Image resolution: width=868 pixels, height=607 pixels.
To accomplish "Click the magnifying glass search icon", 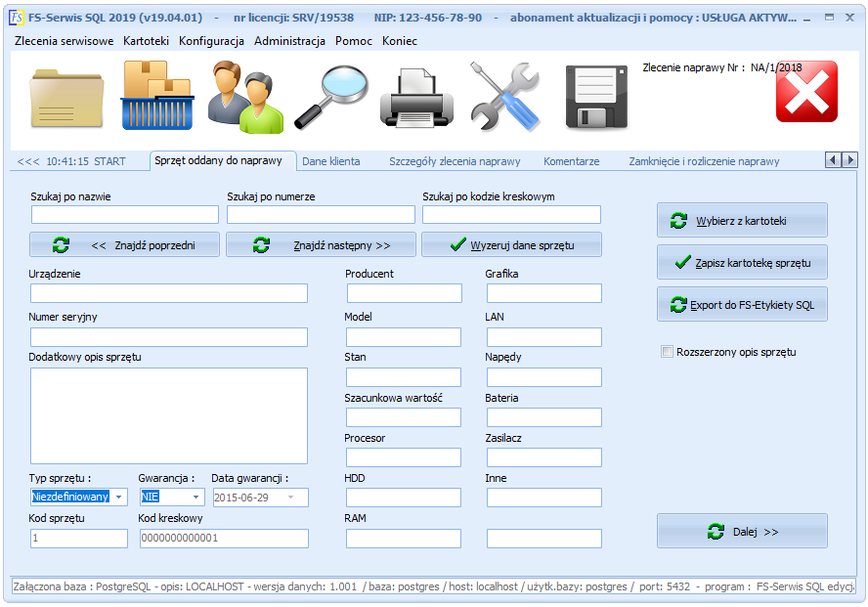I will (331, 97).
